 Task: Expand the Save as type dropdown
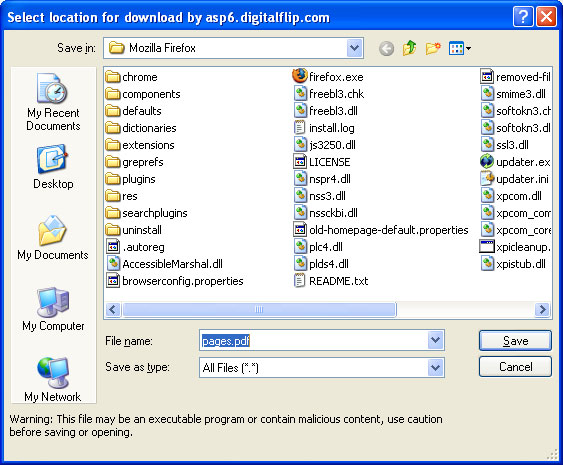436,367
